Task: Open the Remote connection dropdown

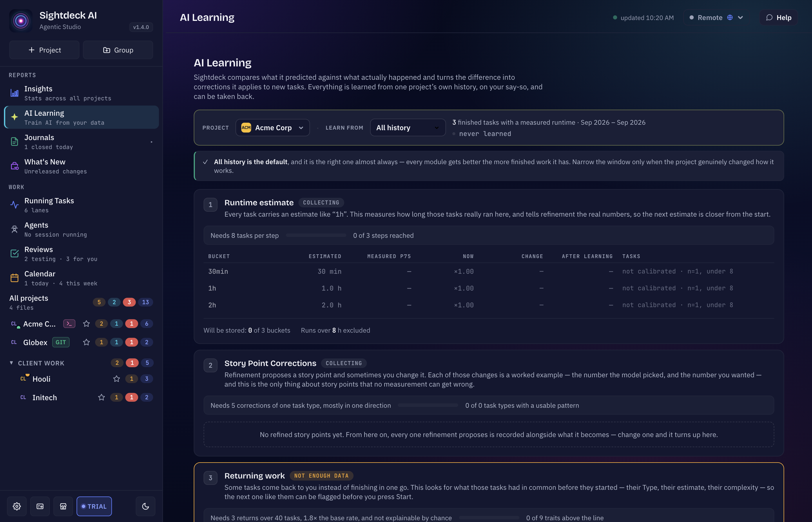Action: click(x=716, y=17)
